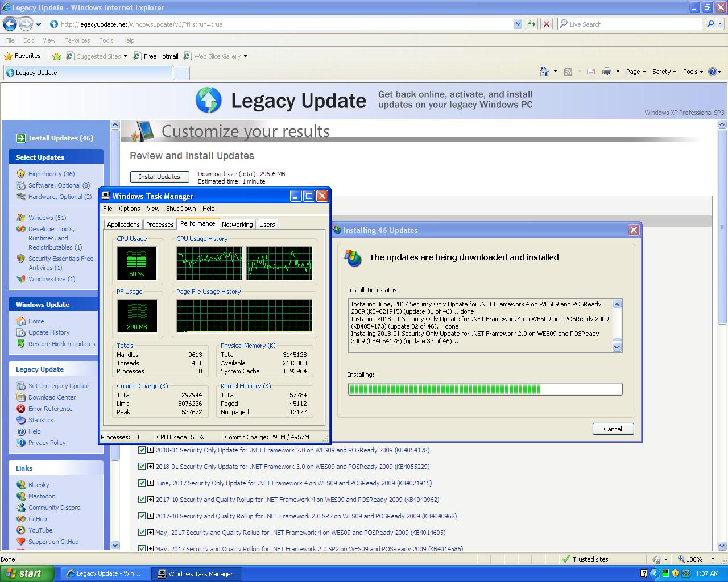Viewport: 728px width, 582px height.
Task: Click the Print icon in command bar
Action: (607, 72)
